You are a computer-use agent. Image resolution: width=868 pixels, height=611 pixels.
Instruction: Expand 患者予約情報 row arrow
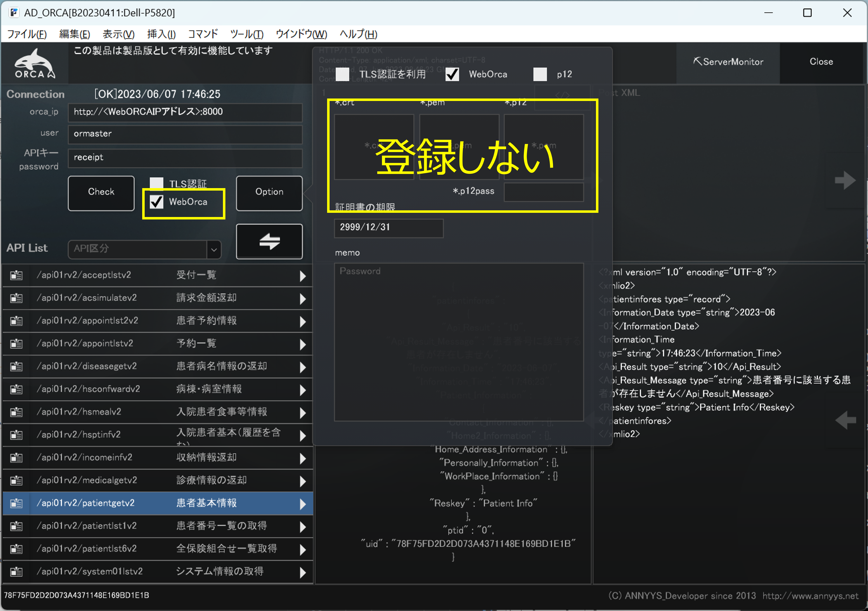pos(302,321)
